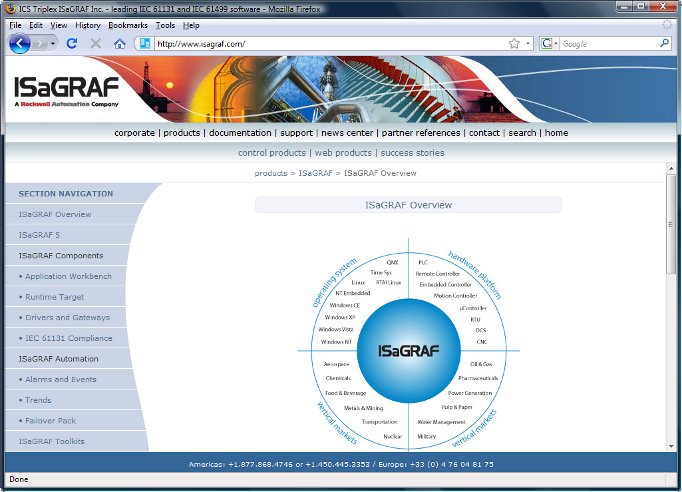Bookmark this page with the star icon
682x492 pixels.
point(514,44)
